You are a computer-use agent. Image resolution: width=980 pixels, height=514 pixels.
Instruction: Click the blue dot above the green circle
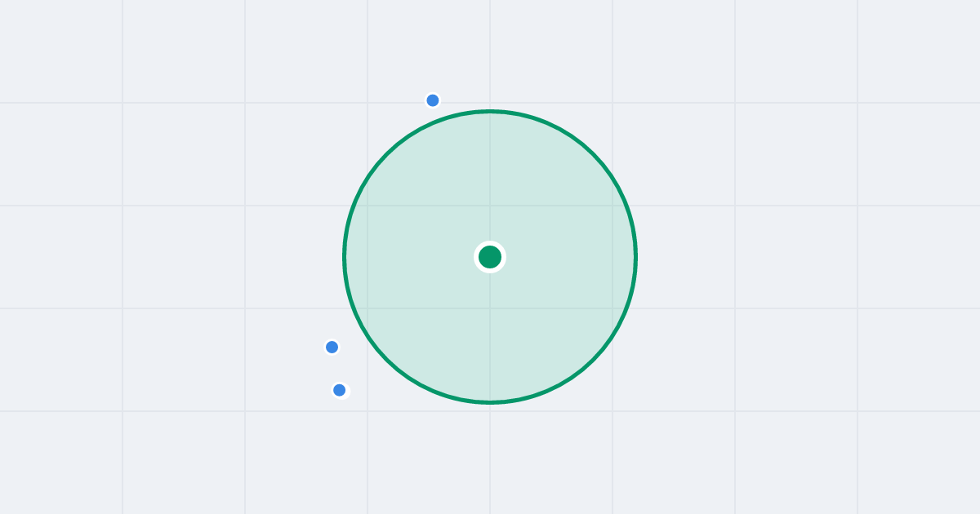433,100
